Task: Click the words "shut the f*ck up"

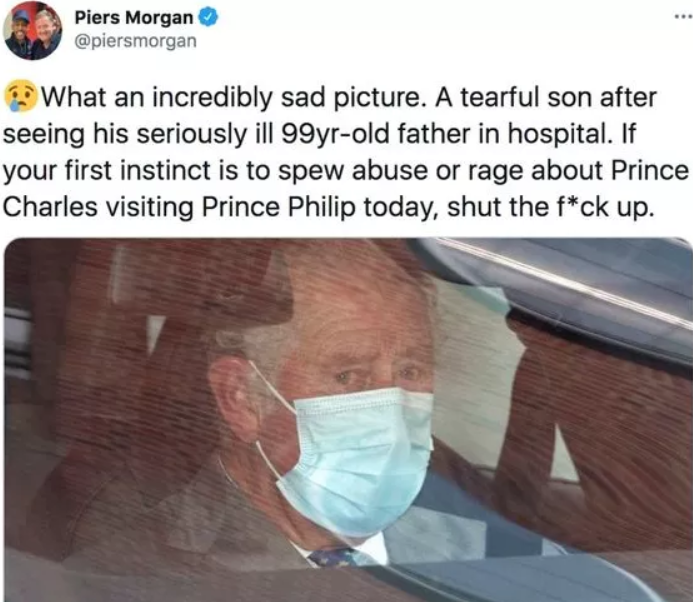Action: coord(550,207)
